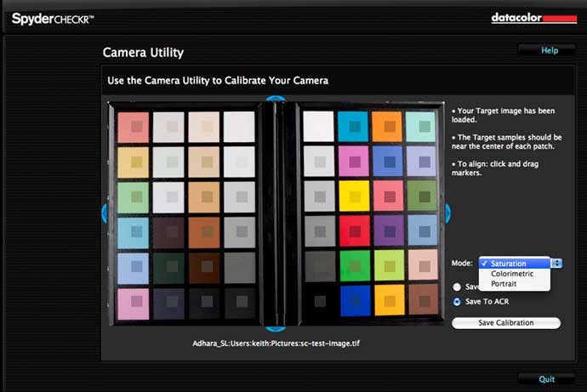The width and height of the screenshot is (587, 392).
Task: Click the magenta pink patch in the right panel
Action: (x=354, y=162)
